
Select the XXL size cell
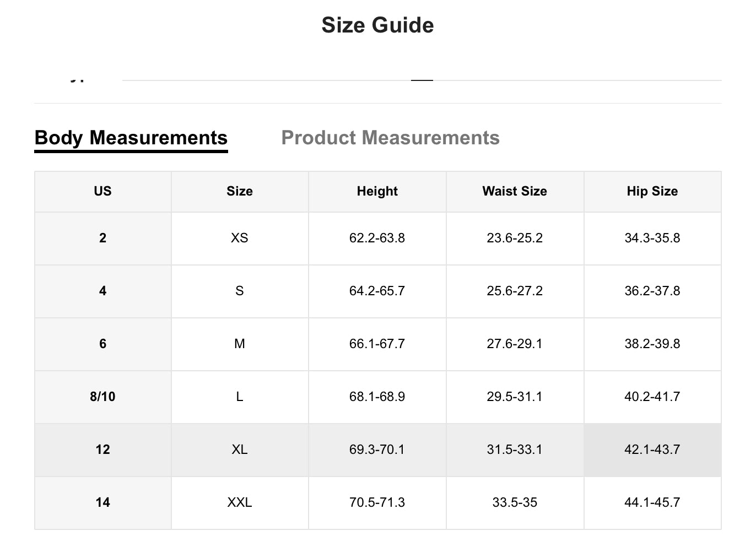pos(239,502)
